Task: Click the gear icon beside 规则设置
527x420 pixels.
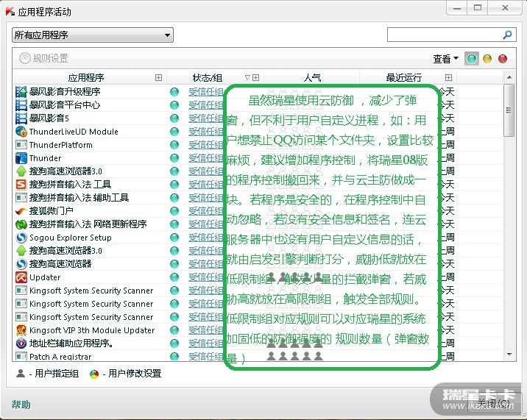Action: (x=24, y=58)
